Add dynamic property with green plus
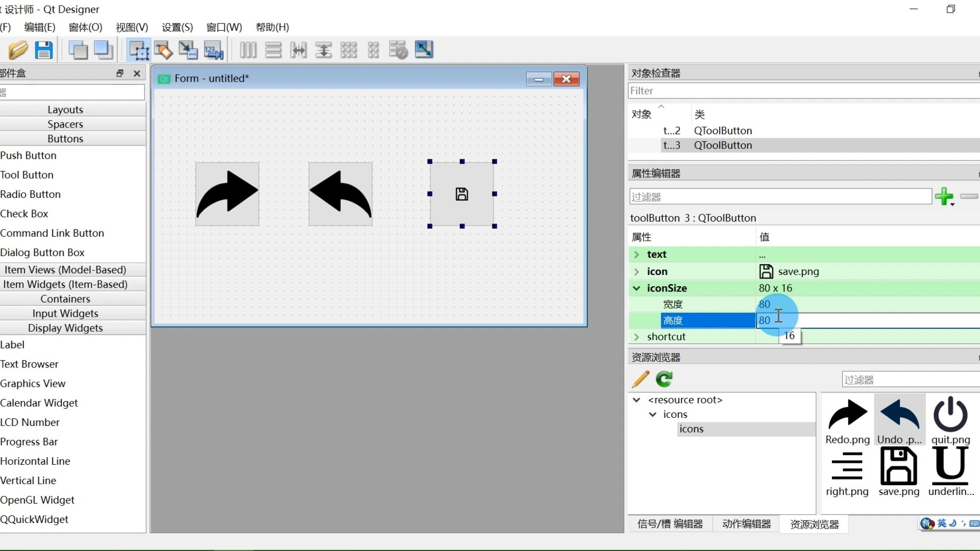The width and height of the screenshot is (980, 551). (944, 196)
